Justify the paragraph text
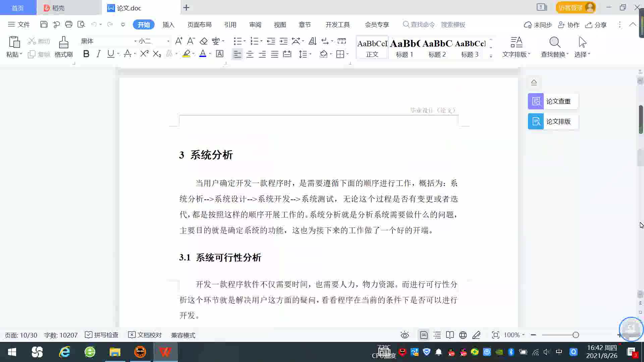 (x=275, y=54)
